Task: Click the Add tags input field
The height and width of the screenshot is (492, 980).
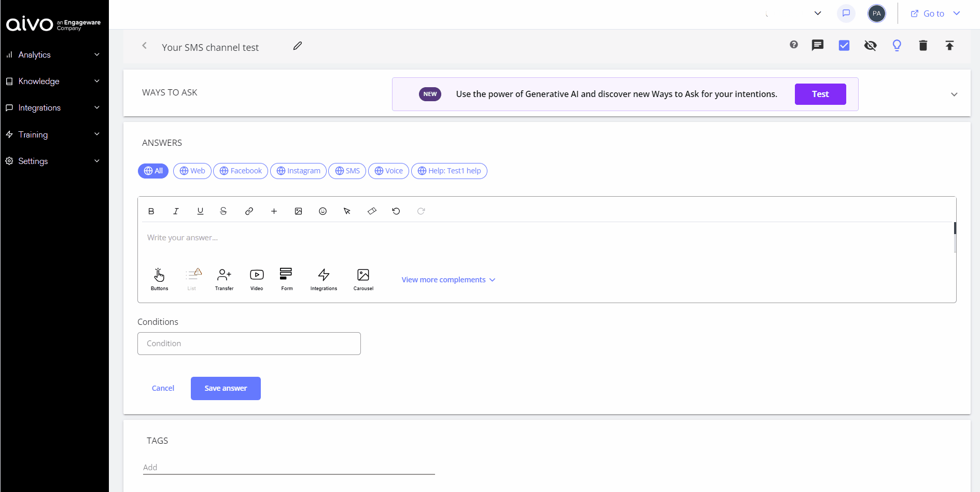Action: [x=289, y=467]
